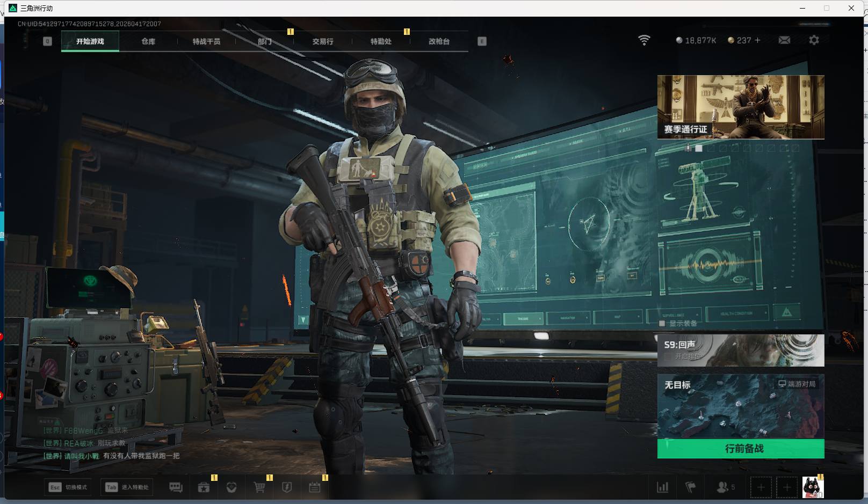Click the 端游对局 match type label
This screenshot has width=868, height=504.
click(x=797, y=384)
